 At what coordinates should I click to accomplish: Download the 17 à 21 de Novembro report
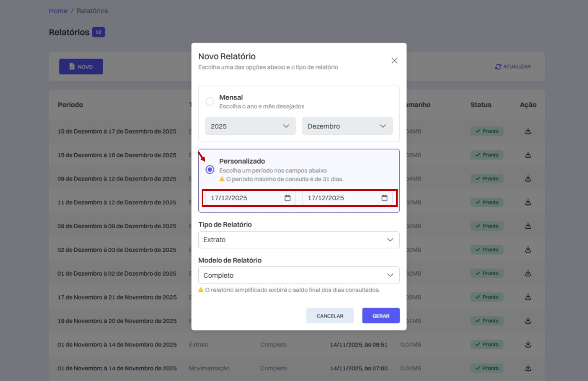click(x=528, y=297)
